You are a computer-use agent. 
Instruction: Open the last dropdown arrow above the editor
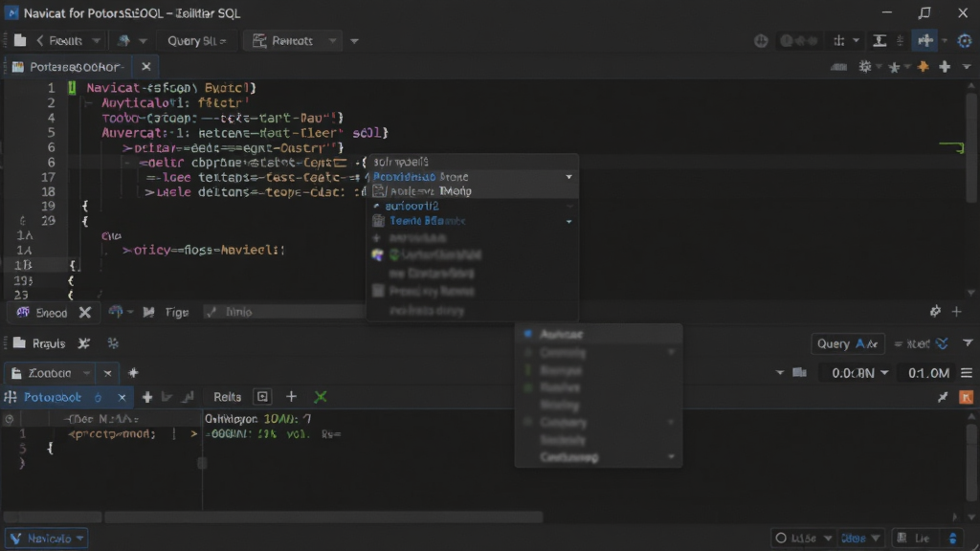click(967, 67)
